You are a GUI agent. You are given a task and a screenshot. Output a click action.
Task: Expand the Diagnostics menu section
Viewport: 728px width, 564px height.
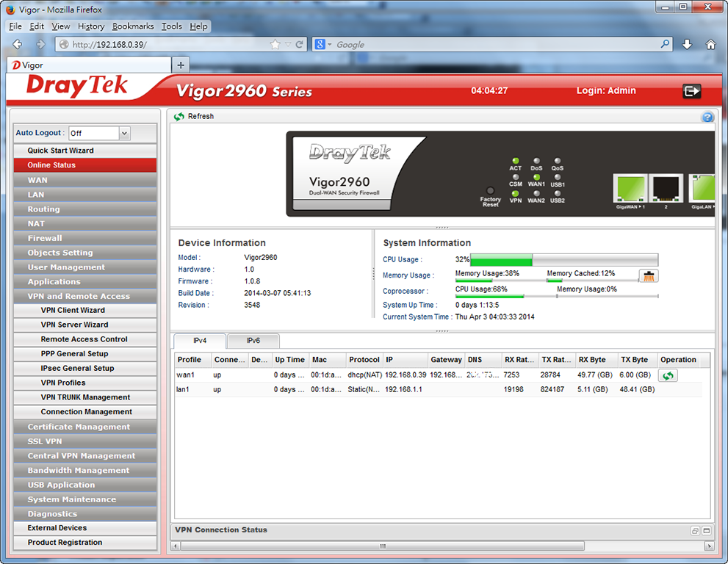pos(85,514)
